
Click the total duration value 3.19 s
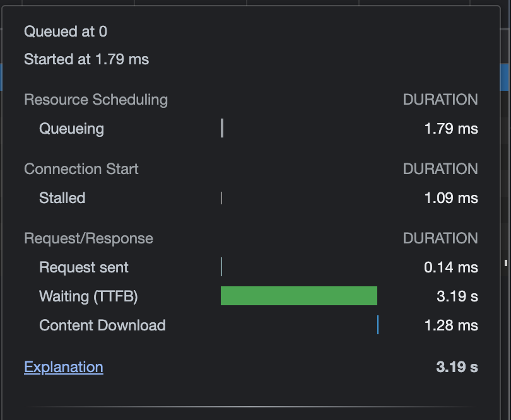pyautogui.click(x=456, y=367)
